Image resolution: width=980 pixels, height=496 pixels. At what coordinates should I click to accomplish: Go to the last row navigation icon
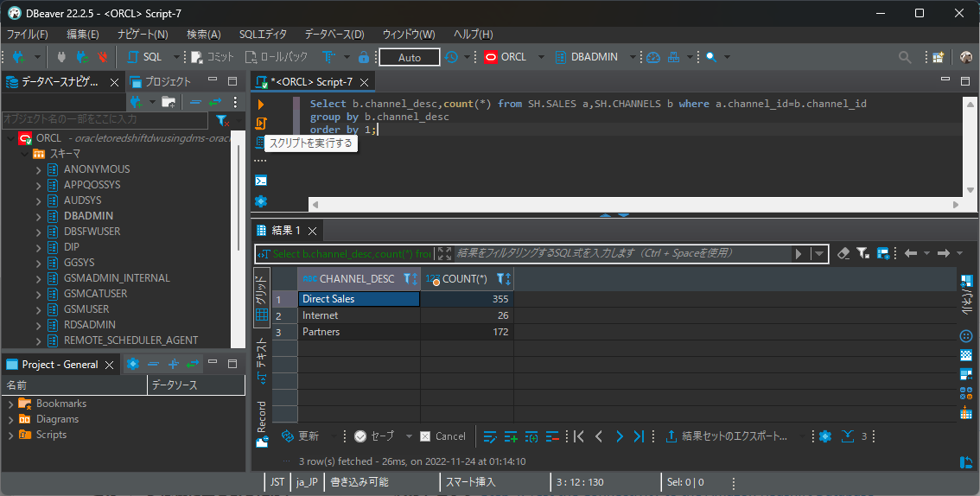coord(639,436)
